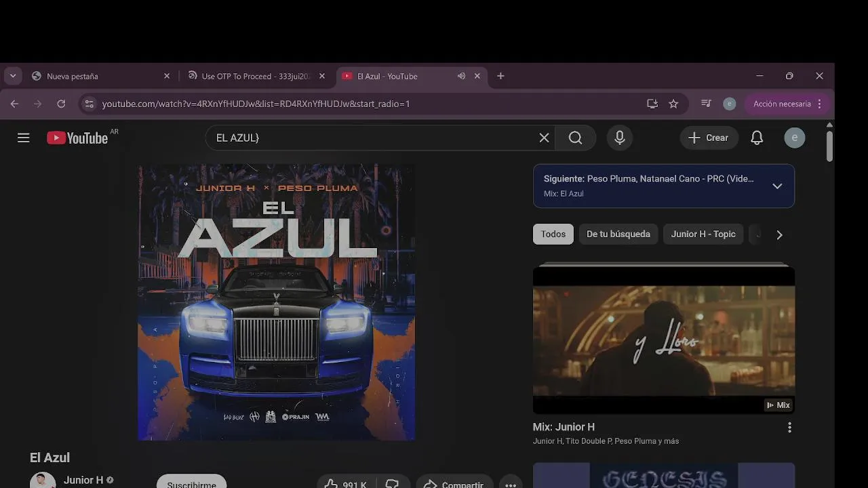The height and width of the screenshot is (488, 868).
Task: Bookmark this page with the star
Action: click(673, 104)
